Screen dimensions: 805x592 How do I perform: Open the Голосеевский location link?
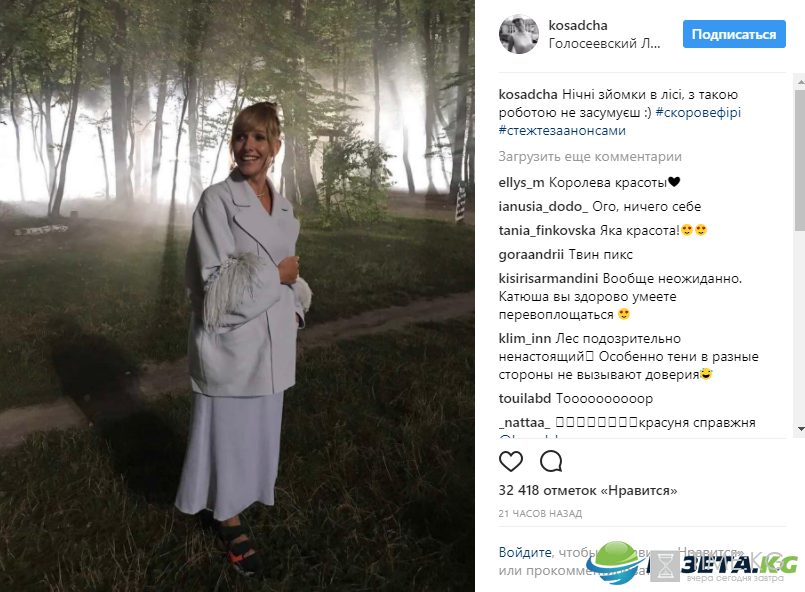click(x=604, y=44)
